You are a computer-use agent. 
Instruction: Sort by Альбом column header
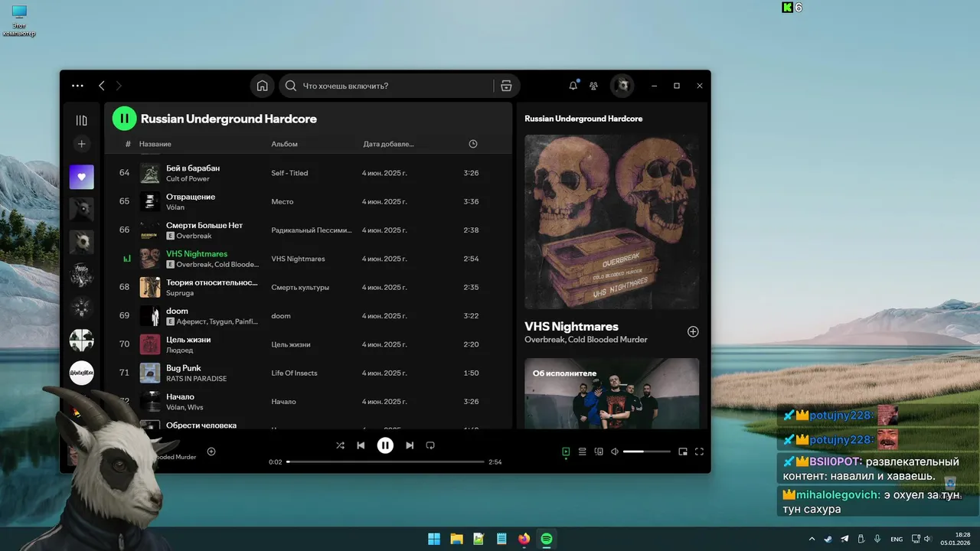[x=284, y=144]
